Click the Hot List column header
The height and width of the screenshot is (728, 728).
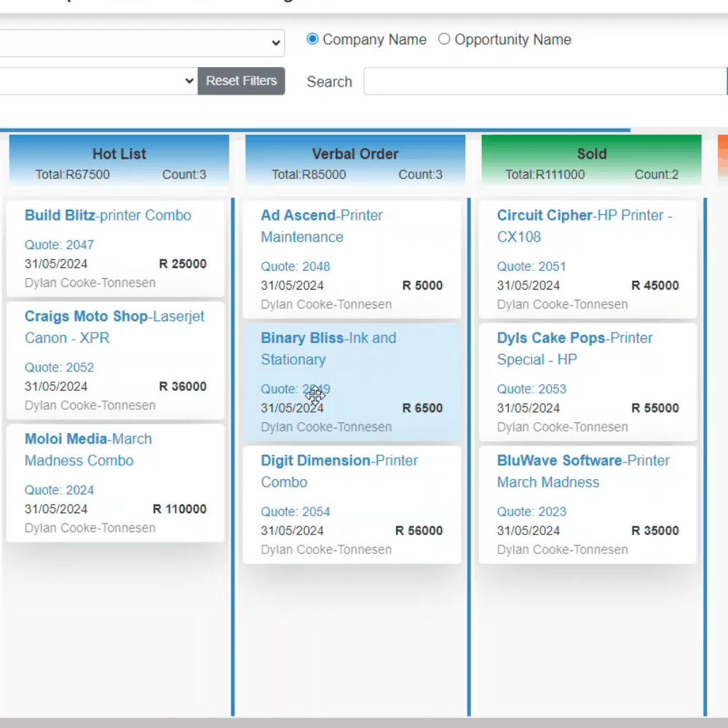(x=119, y=160)
